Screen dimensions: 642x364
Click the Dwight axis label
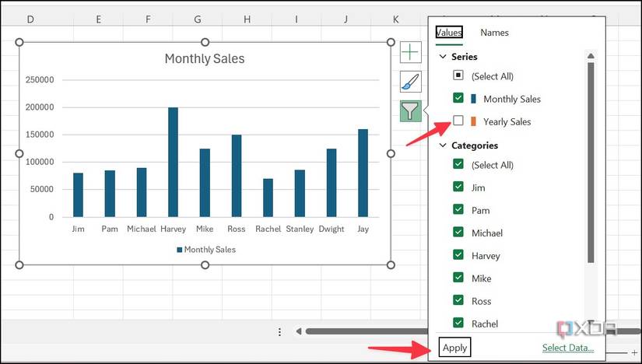[x=332, y=229]
